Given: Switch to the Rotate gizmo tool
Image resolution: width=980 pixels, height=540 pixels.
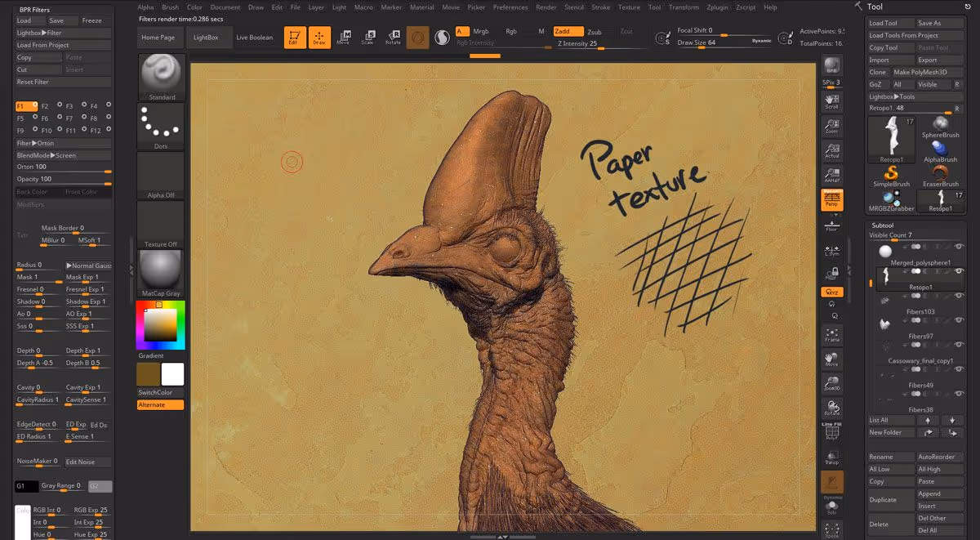Looking at the screenshot, I should click(393, 38).
